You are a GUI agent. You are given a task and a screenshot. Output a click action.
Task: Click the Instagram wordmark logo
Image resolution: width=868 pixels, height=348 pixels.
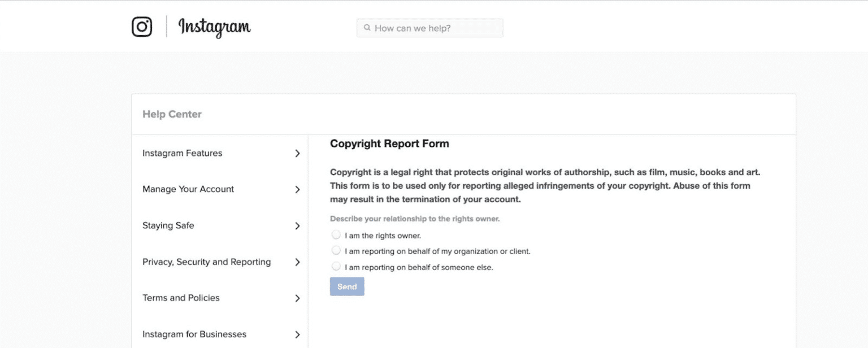click(x=215, y=27)
